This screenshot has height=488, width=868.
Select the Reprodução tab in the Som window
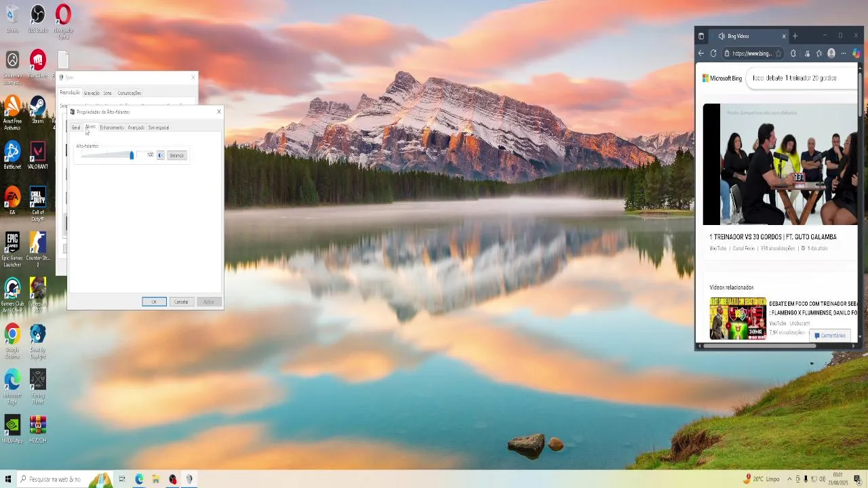pos(70,92)
